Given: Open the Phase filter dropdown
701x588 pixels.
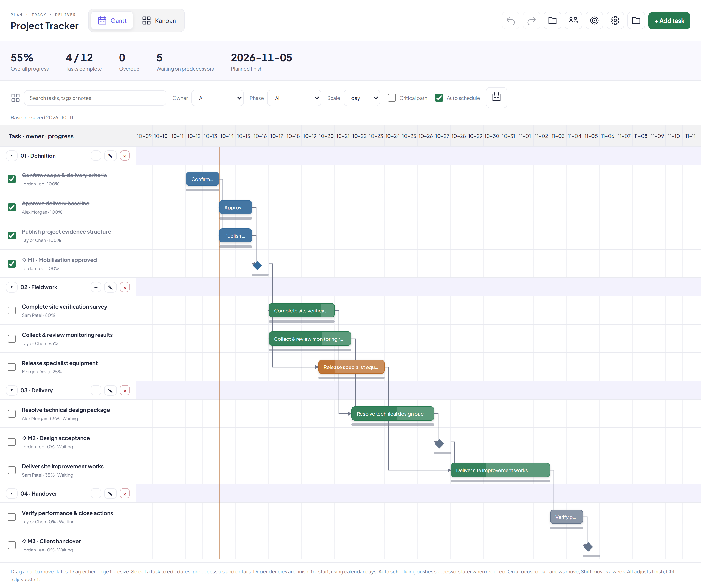Looking at the screenshot, I should pos(294,98).
